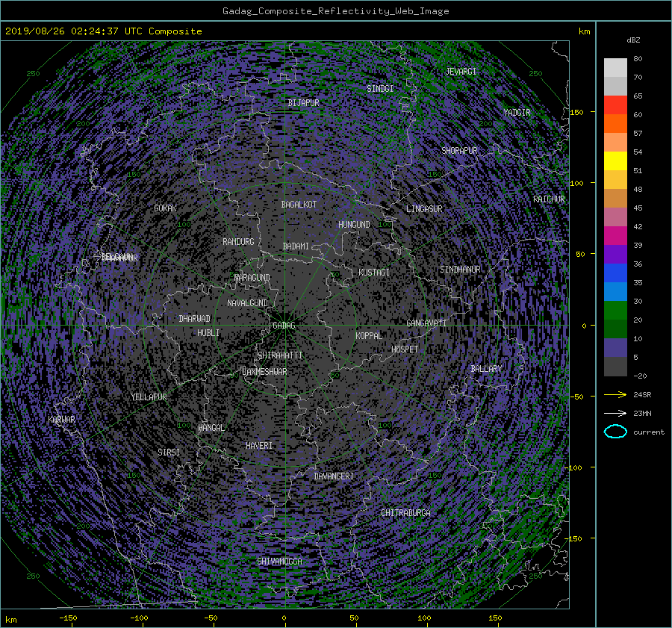The image size is (672, 628).
Task: Click the KUSTAGI city label
Action: point(374,273)
